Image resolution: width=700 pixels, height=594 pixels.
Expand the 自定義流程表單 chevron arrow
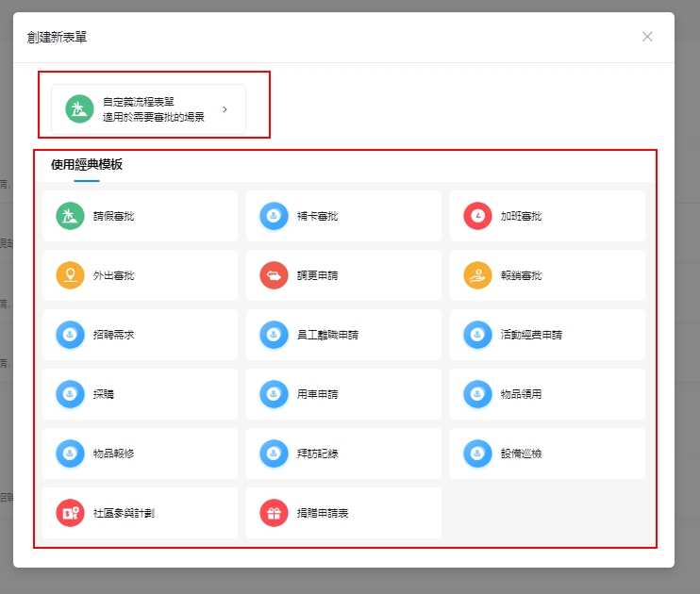coord(225,109)
